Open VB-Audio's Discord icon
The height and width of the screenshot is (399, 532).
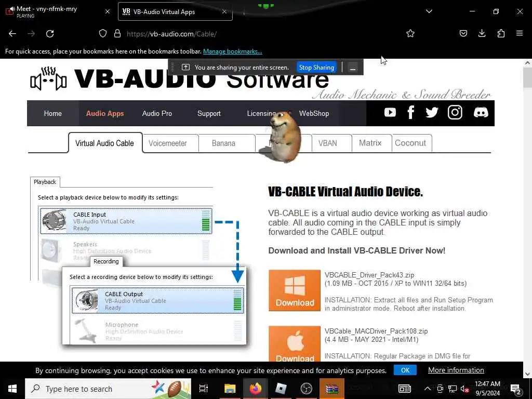coord(481,112)
